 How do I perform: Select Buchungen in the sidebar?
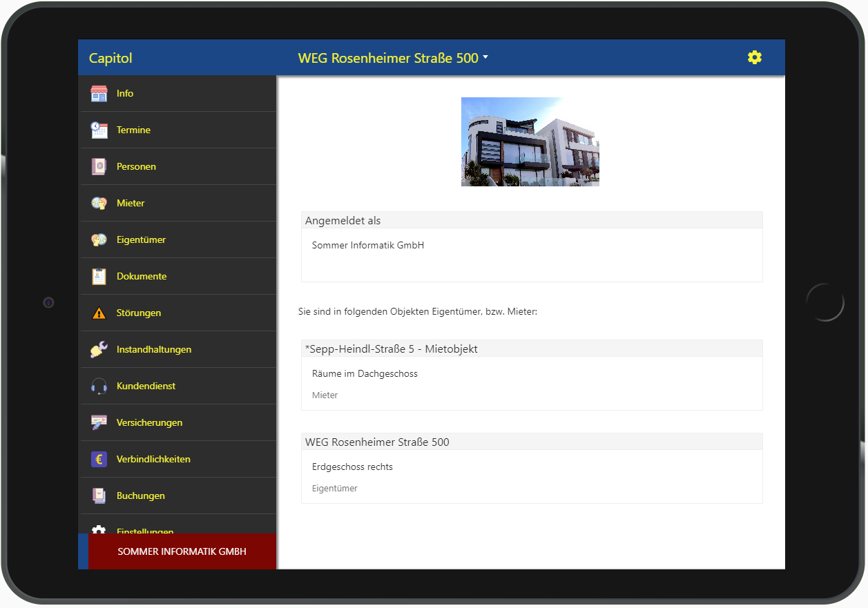tap(140, 496)
